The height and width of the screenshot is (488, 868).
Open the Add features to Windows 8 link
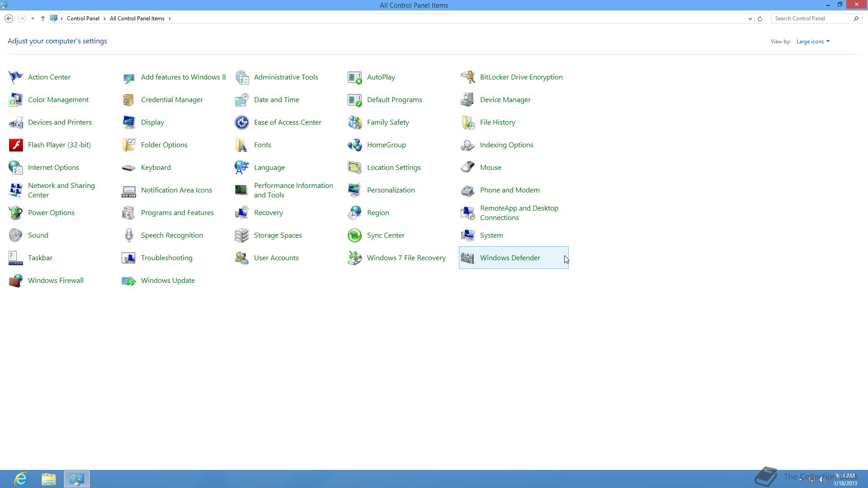tap(184, 77)
